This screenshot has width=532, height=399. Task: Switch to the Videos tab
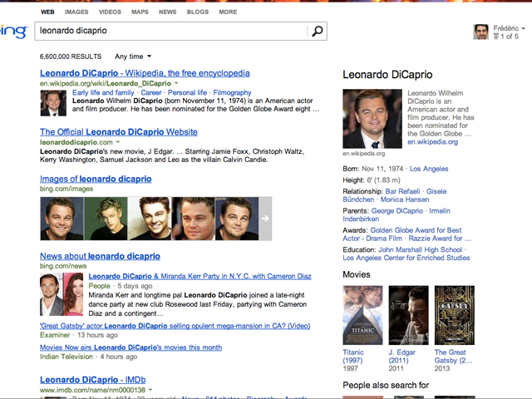click(110, 12)
